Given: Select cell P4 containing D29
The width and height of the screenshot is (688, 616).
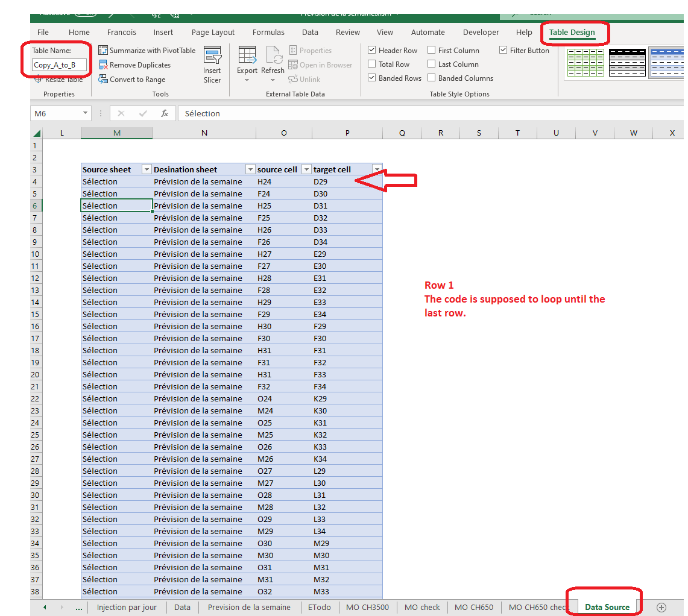Looking at the screenshot, I should tap(347, 181).
